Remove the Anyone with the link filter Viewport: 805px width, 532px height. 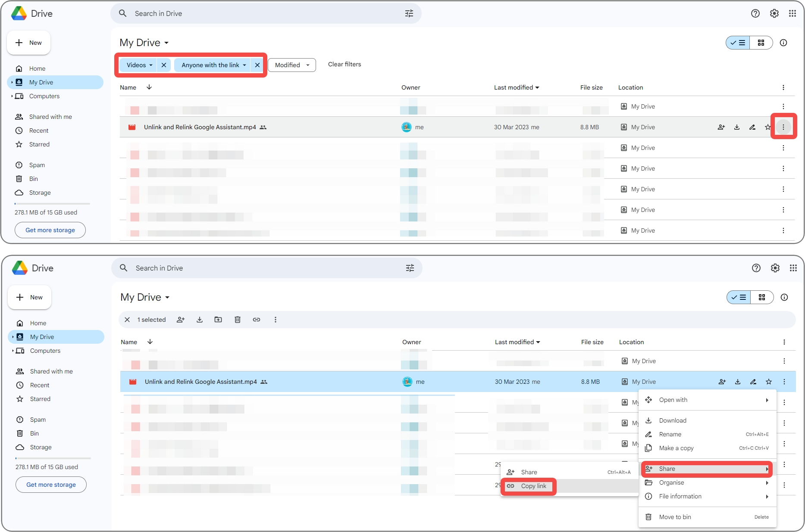point(257,65)
